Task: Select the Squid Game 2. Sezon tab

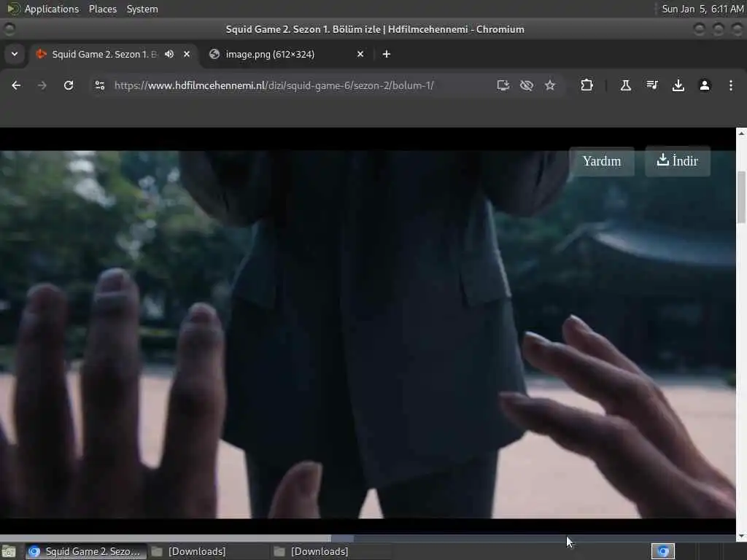Action: pyautogui.click(x=115, y=54)
